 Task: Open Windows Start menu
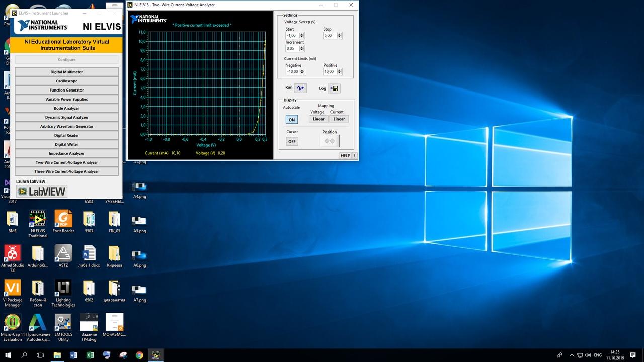click(x=8, y=355)
